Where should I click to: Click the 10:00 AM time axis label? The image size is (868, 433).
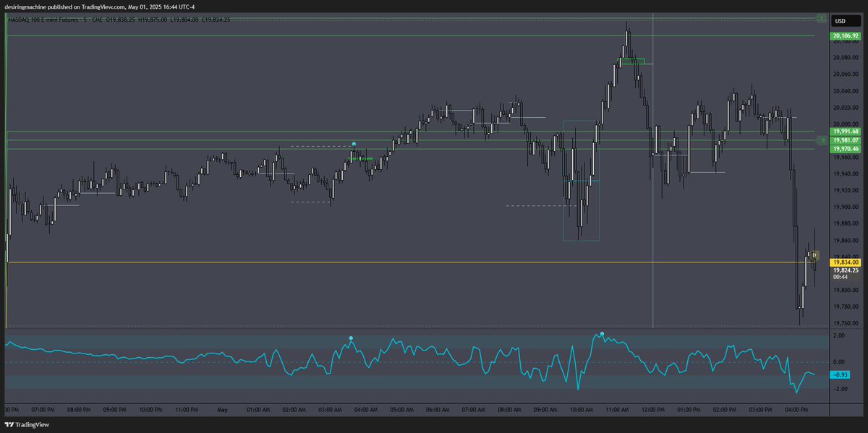click(582, 409)
